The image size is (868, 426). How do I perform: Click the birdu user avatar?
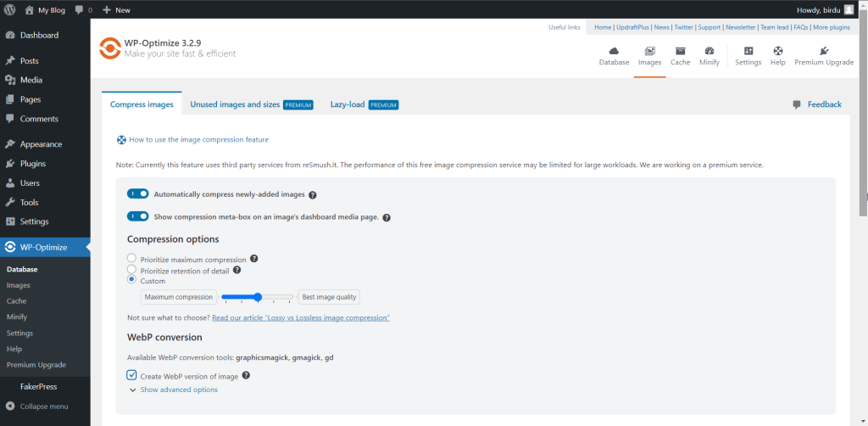click(x=849, y=9)
